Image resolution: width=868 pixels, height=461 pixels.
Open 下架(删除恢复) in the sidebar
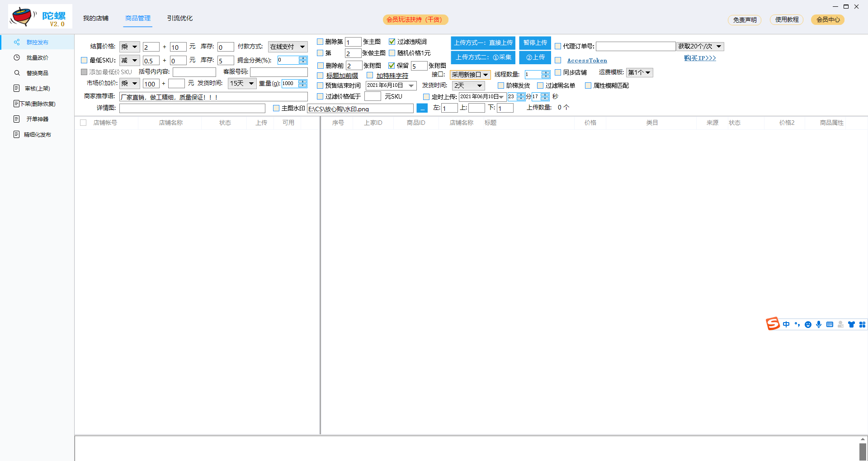pyautogui.click(x=37, y=104)
